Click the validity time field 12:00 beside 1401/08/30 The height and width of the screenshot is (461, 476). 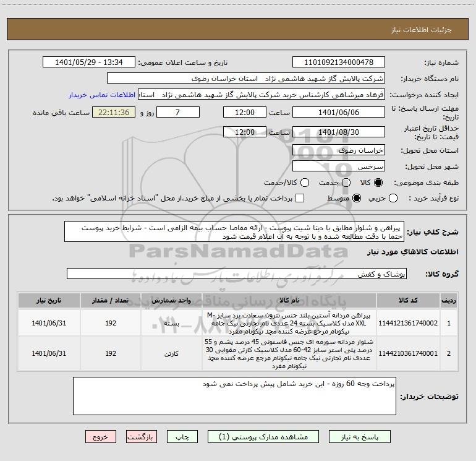245,132
